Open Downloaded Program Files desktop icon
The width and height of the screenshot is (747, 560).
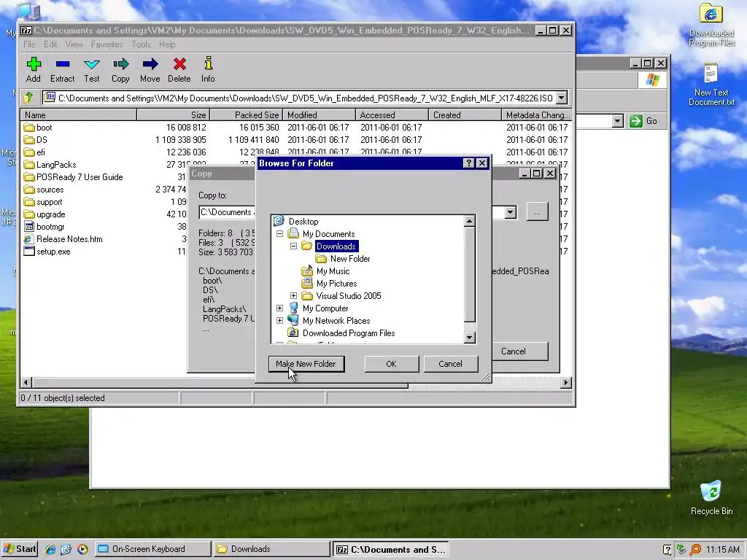coord(711,26)
